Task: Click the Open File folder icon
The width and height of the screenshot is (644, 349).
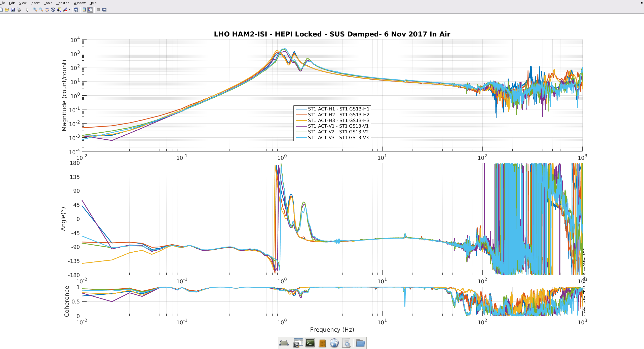Action: [7, 10]
